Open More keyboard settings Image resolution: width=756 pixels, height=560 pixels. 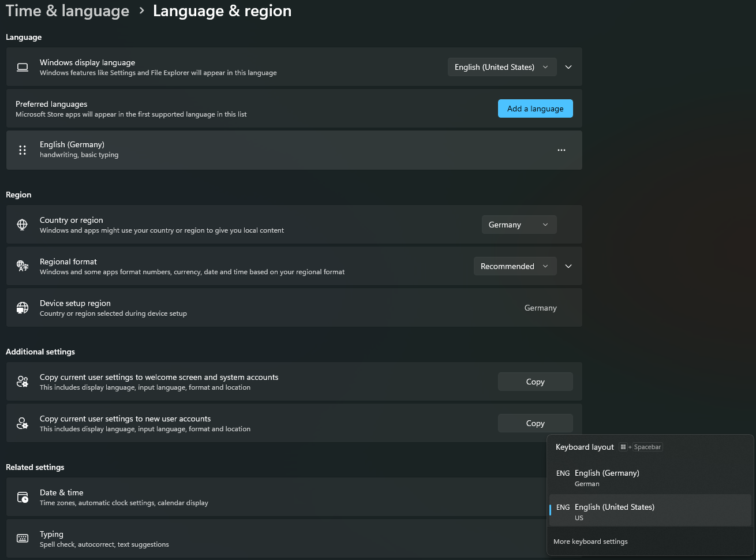[x=590, y=542]
